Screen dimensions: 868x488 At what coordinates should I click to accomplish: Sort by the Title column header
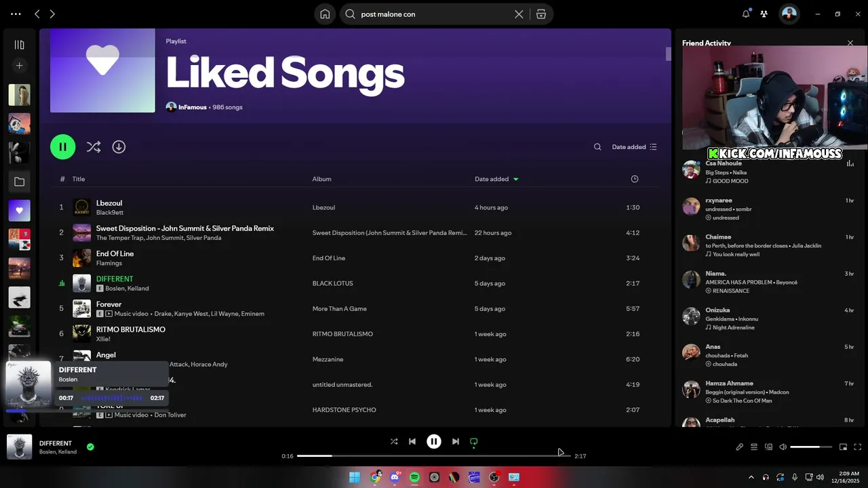[79, 179]
